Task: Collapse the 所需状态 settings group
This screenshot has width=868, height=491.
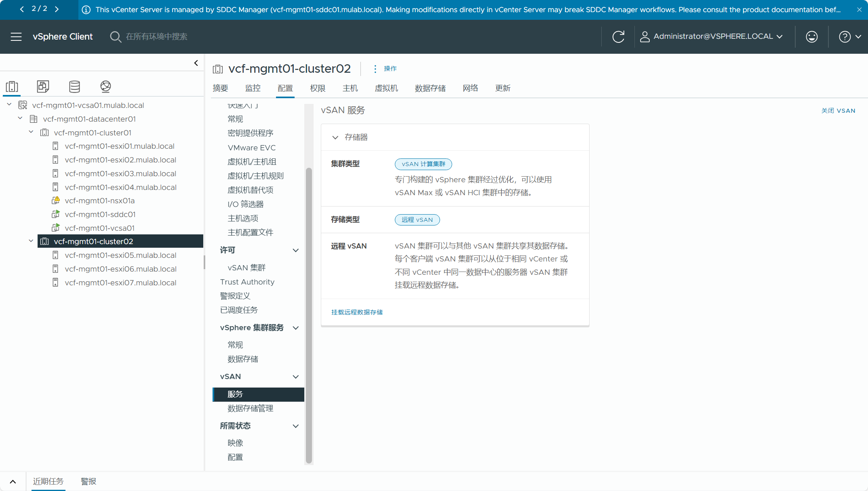Action: pos(296,426)
